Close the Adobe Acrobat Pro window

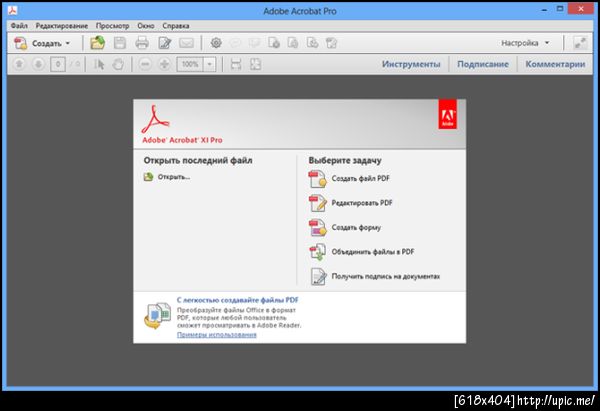coord(581,9)
